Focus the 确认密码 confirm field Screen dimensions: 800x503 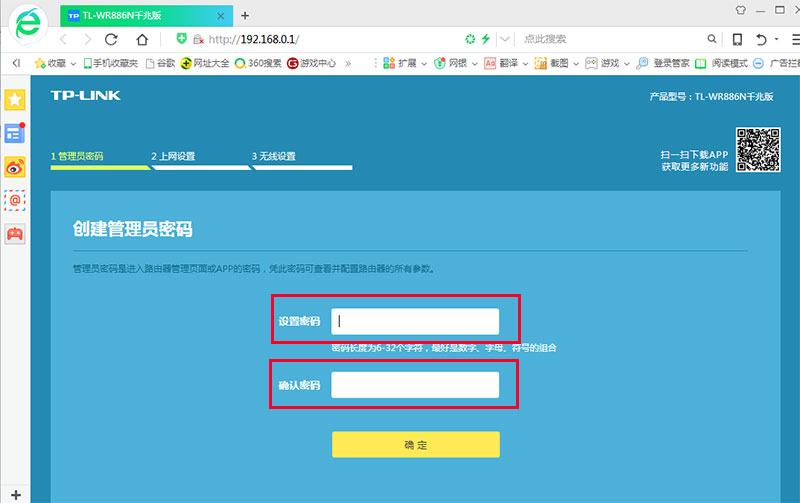415,385
